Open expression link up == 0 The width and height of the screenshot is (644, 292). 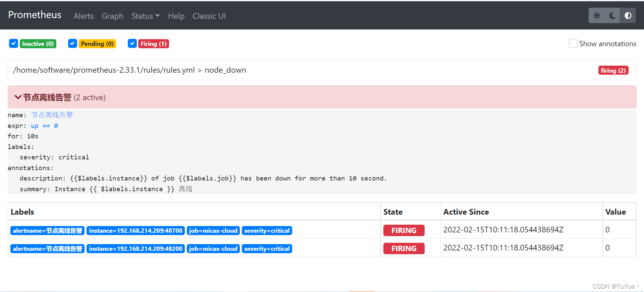point(44,126)
